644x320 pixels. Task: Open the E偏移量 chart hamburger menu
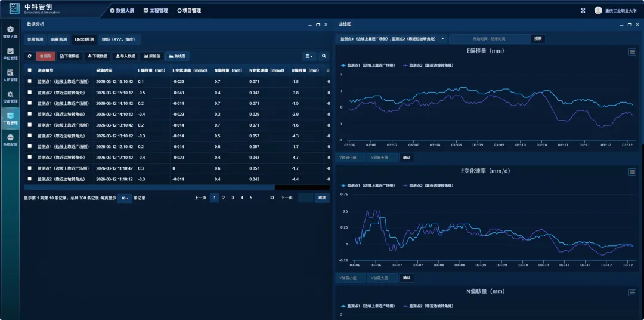point(632,52)
